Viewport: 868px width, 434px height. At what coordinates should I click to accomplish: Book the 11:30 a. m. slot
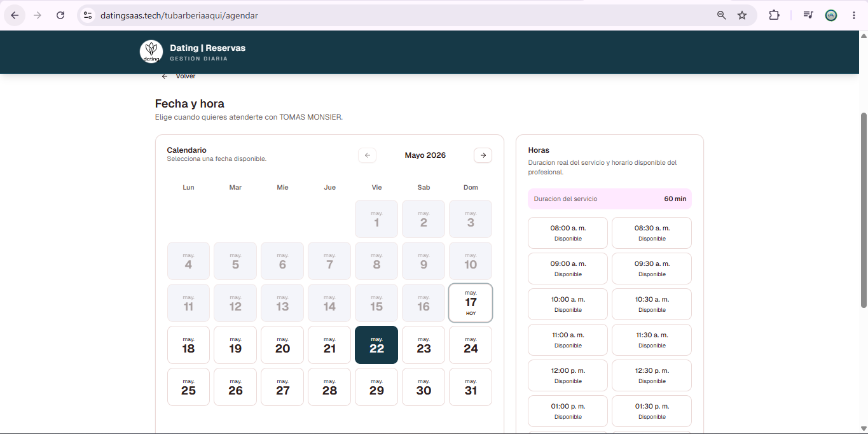point(652,340)
